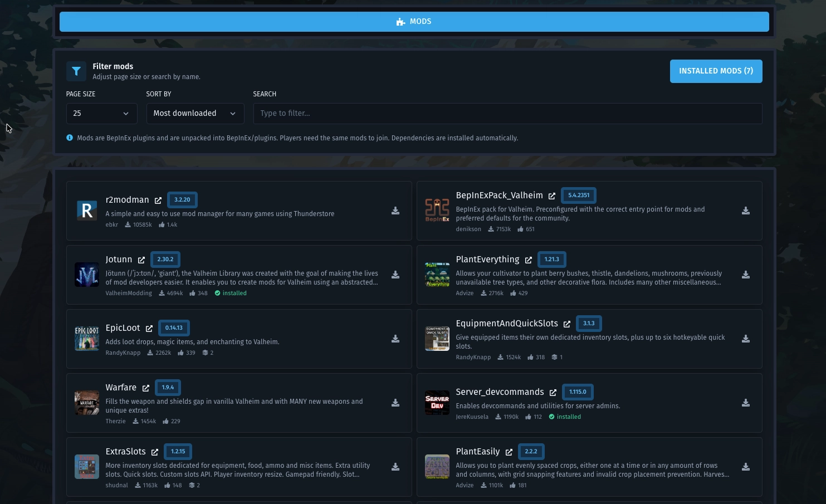Install PlantEverything via download icon
Screen dimensions: 826x504
click(x=746, y=275)
